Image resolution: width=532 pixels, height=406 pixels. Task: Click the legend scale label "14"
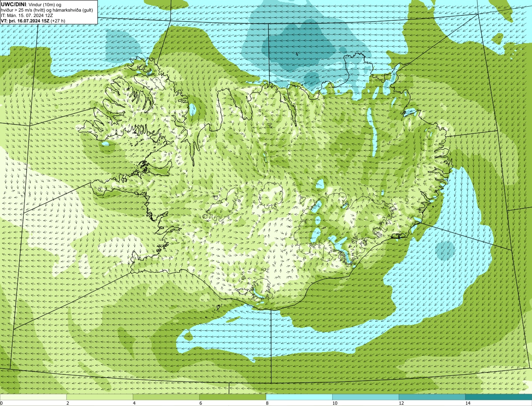[468, 403]
